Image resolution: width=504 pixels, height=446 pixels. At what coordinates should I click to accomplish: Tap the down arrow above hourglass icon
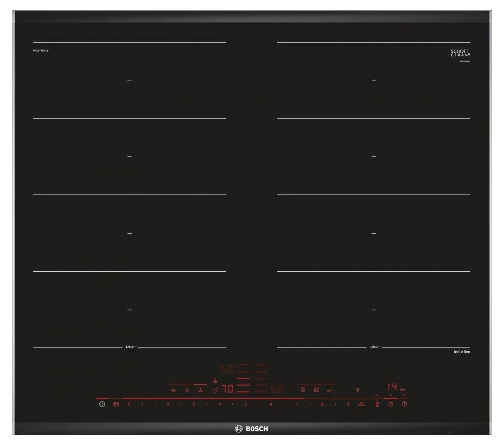(377, 395)
